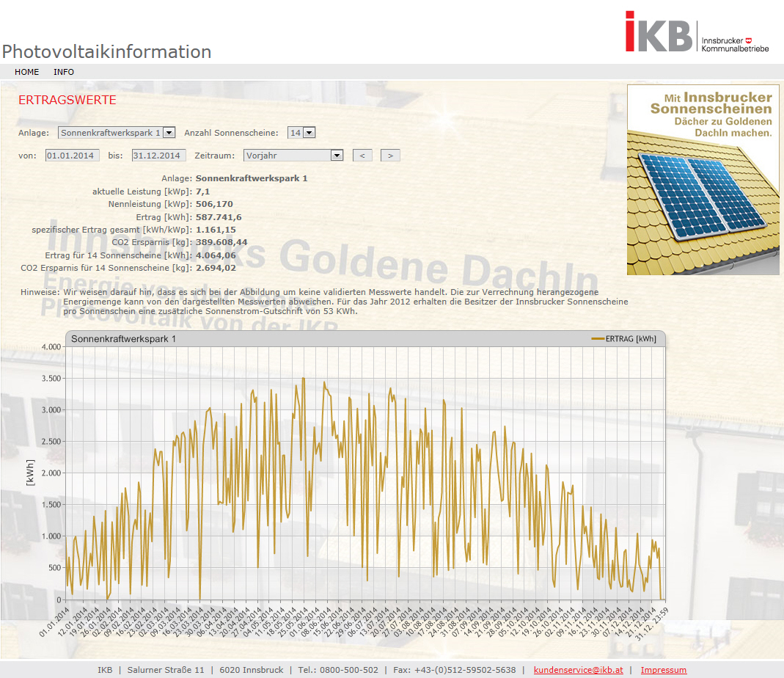Click the x-axis label 01.01.2014
This screenshot has height=678, width=784.
54,621
